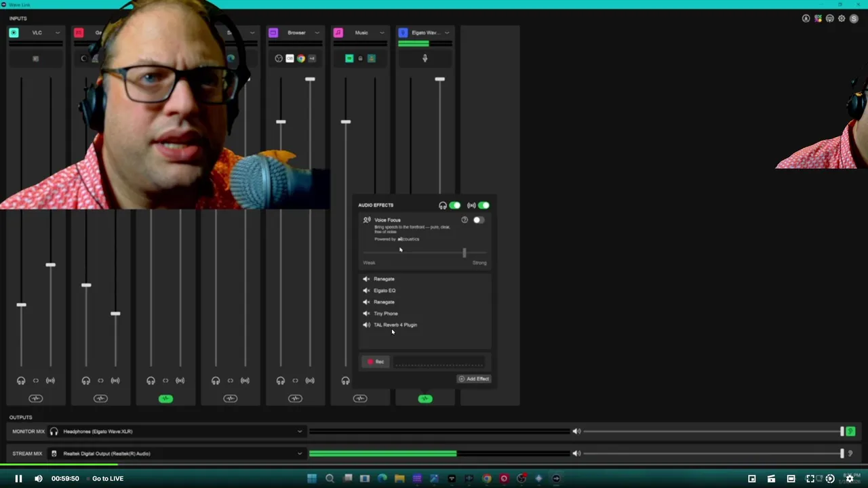This screenshot has width=868, height=488.
Task: Open the Windows Start menu
Action: point(312,479)
